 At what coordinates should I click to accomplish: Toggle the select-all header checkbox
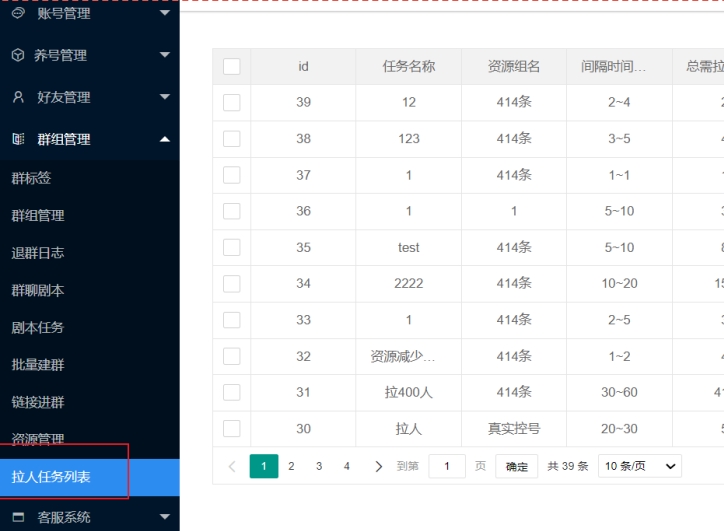point(231,66)
